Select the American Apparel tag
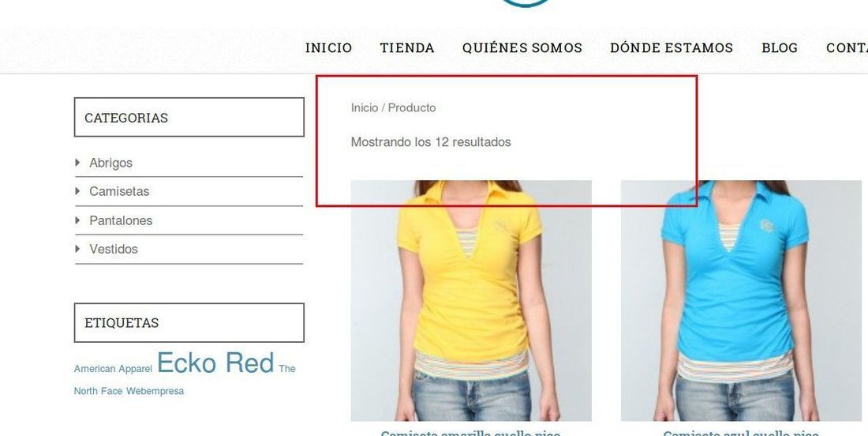This screenshot has width=868, height=436. pyautogui.click(x=113, y=368)
